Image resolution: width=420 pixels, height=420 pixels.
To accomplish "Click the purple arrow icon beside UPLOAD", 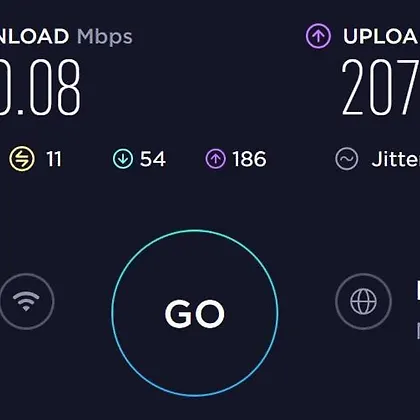I will pos(318,36).
